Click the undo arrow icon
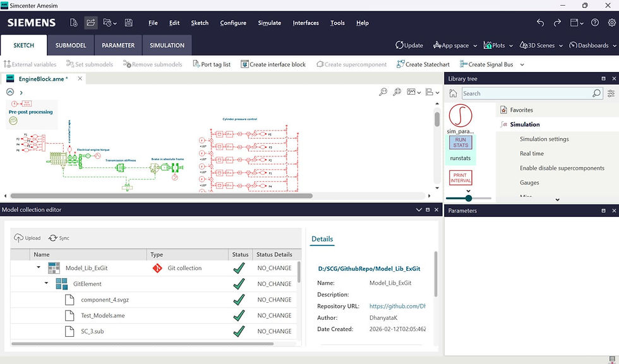The image size is (619, 364). point(540,23)
